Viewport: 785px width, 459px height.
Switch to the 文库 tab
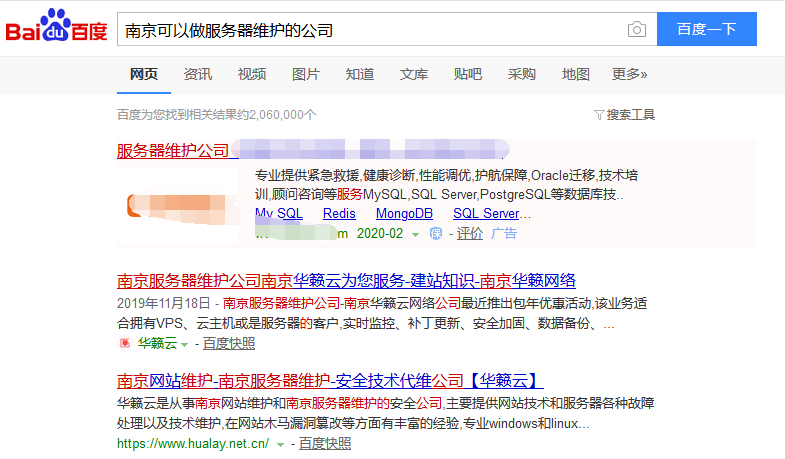point(414,74)
